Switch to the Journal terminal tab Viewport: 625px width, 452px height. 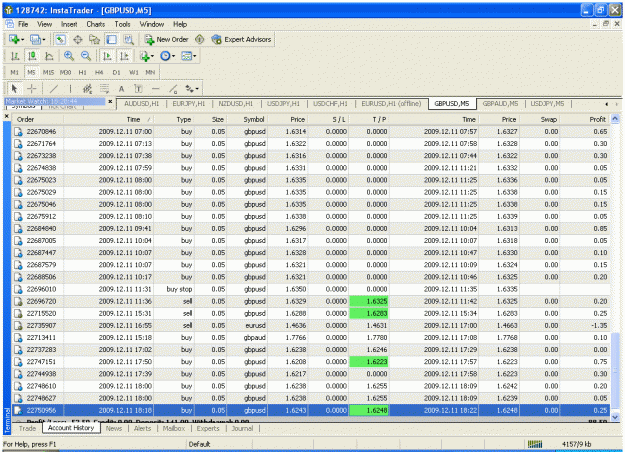pyautogui.click(x=242, y=428)
